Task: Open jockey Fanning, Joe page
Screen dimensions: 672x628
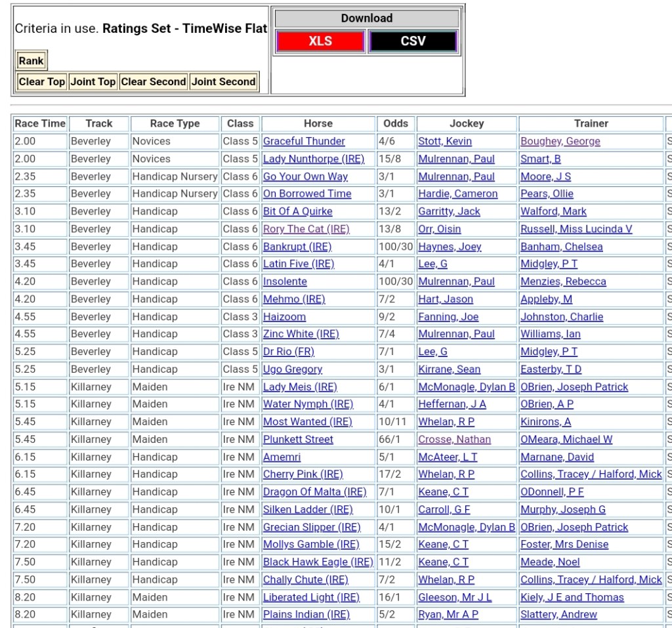Action: 448,317
